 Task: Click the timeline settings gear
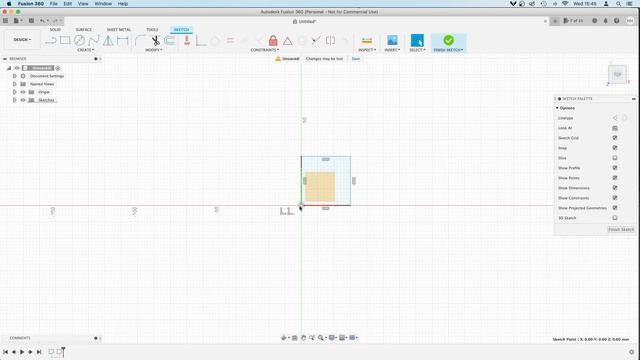coord(631,352)
